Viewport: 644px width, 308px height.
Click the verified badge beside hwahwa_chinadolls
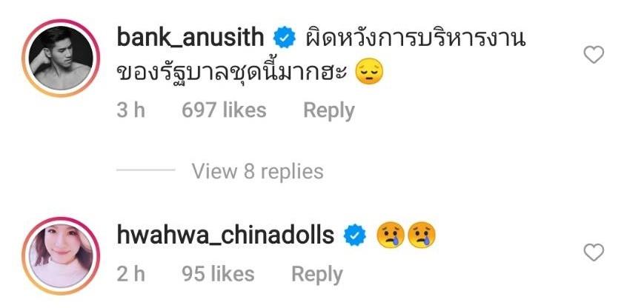pos(355,235)
